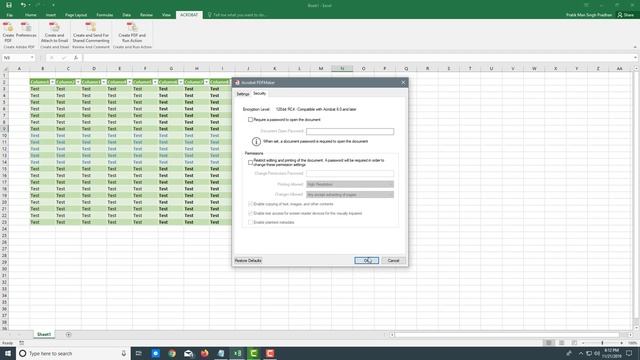The height and width of the screenshot is (360, 640).
Task: Open Firefox from the taskbar
Action: pos(204,353)
